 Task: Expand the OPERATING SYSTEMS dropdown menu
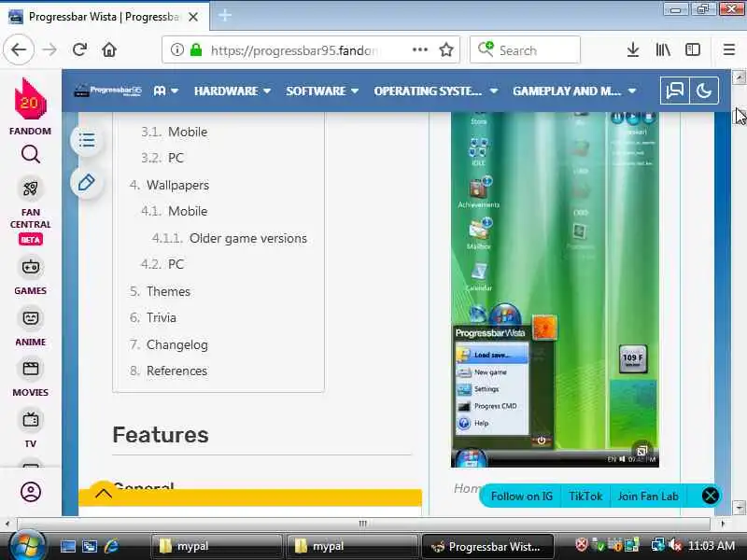pos(435,91)
